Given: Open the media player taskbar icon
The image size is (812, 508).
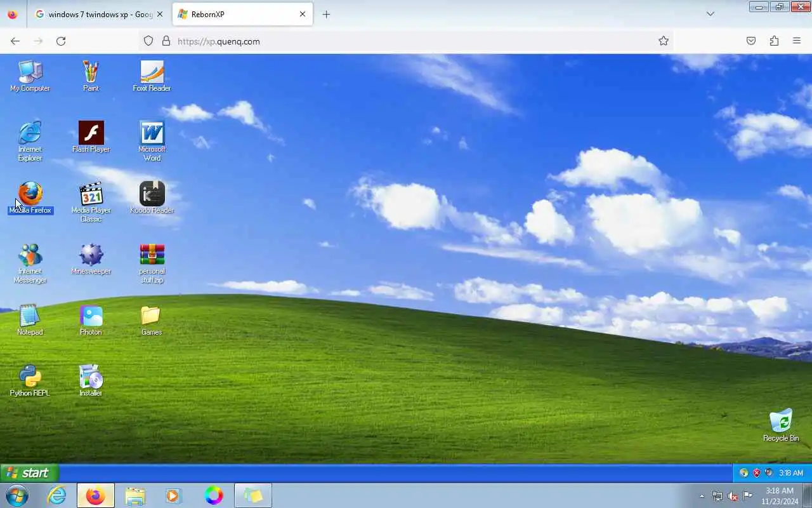Looking at the screenshot, I should (174, 495).
